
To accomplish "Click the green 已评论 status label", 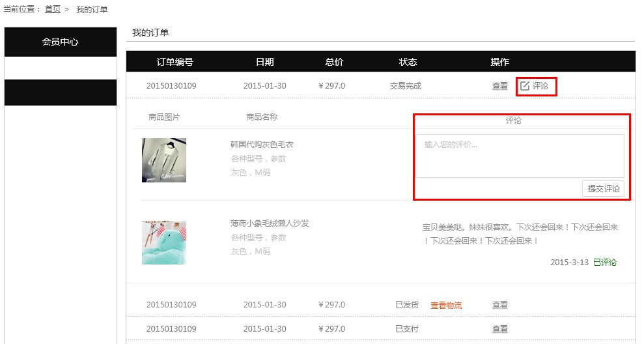I will click(605, 263).
